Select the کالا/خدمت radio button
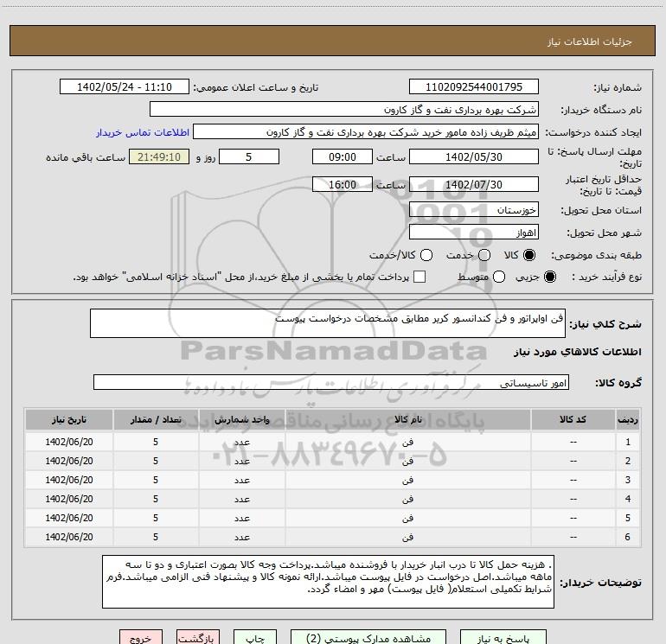Viewport: 666px width, 644px height. coord(426,255)
